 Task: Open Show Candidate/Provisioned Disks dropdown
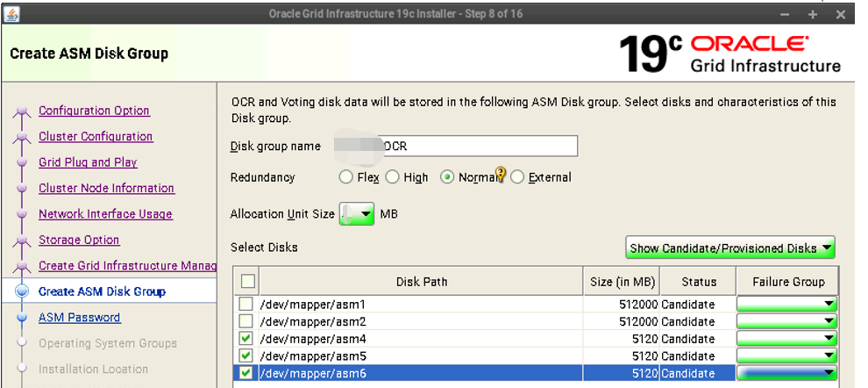(x=730, y=248)
